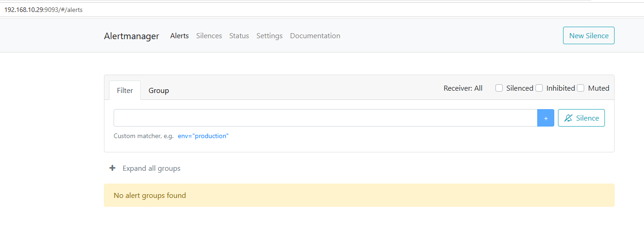Open the Status page
The height and width of the screenshot is (226, 644).
239,35
